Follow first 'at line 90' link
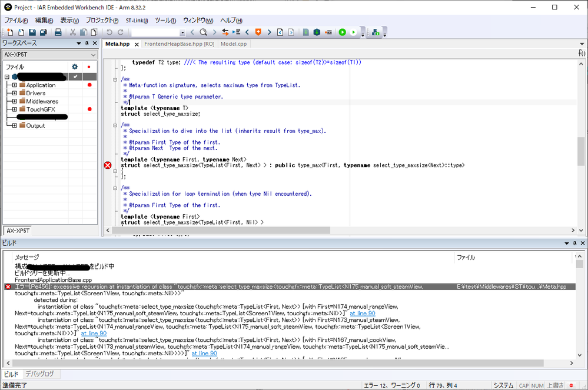 pyautogui.click(x=362, y=313)
